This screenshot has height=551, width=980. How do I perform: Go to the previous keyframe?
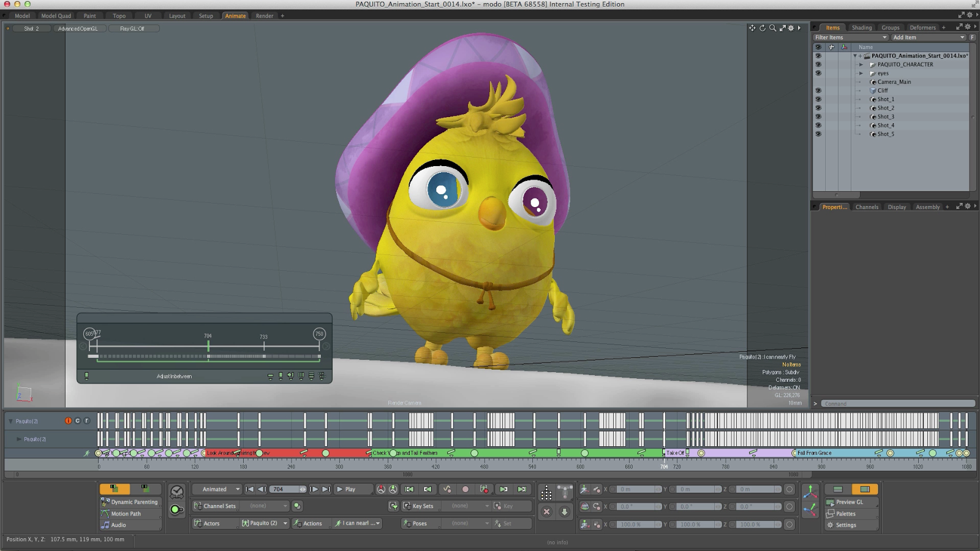[428, 489]
